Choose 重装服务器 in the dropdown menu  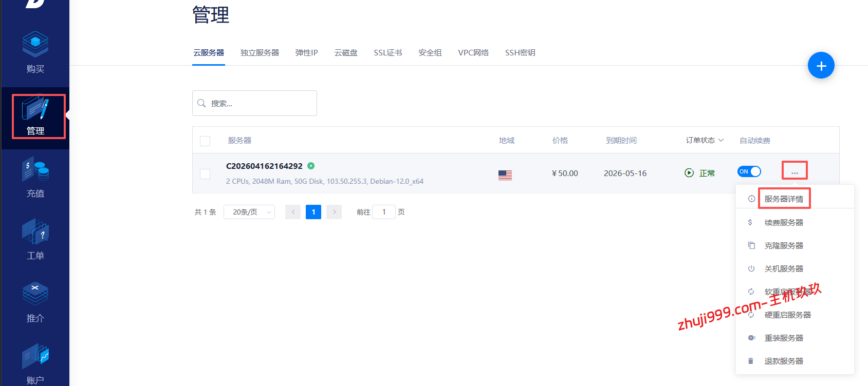pyautogui.click(x=783, y=338)
